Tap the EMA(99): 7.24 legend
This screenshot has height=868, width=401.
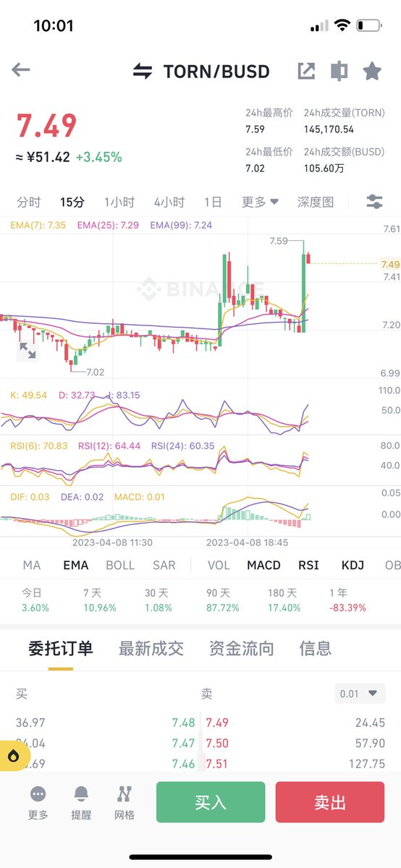click(181, 226)
